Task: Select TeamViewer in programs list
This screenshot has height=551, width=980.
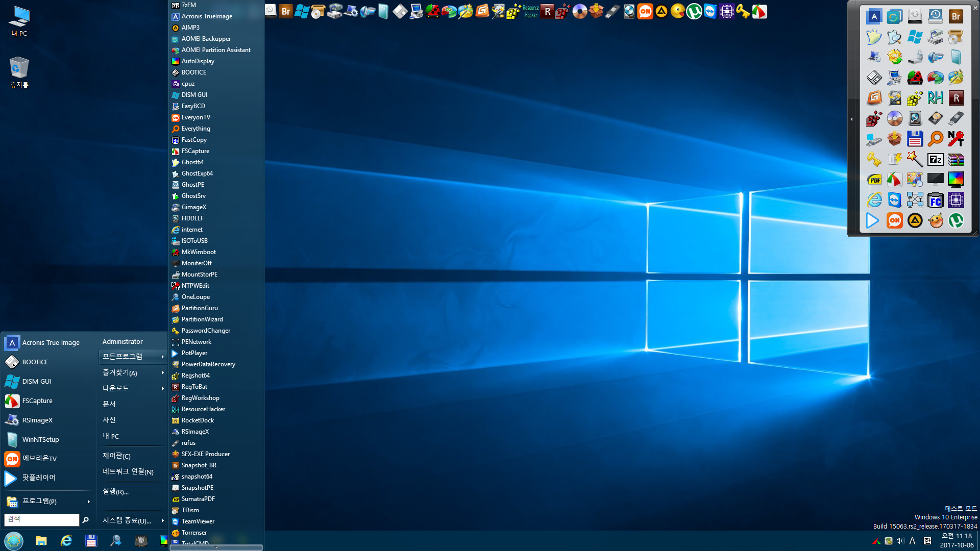Action: (216, 521)
